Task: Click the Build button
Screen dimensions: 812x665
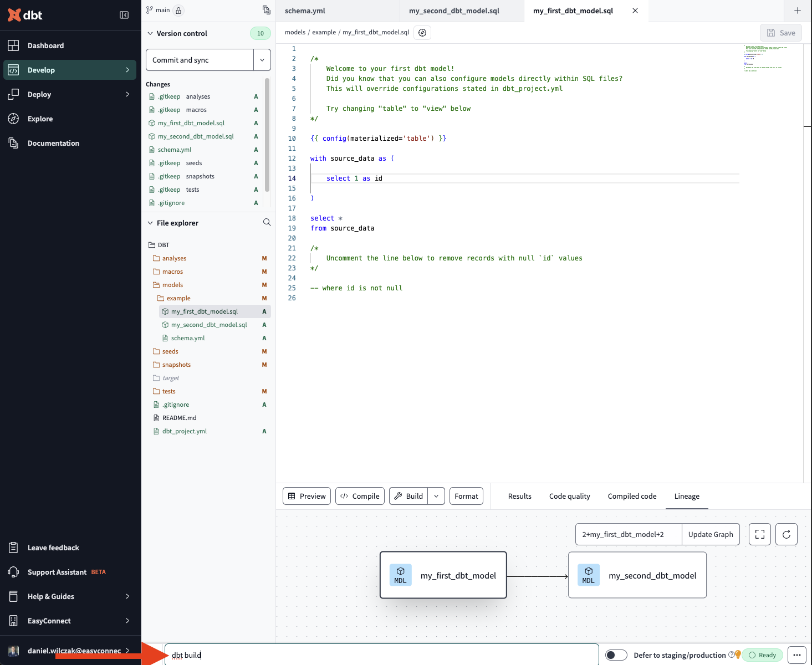Action: (x=408, y=496)
